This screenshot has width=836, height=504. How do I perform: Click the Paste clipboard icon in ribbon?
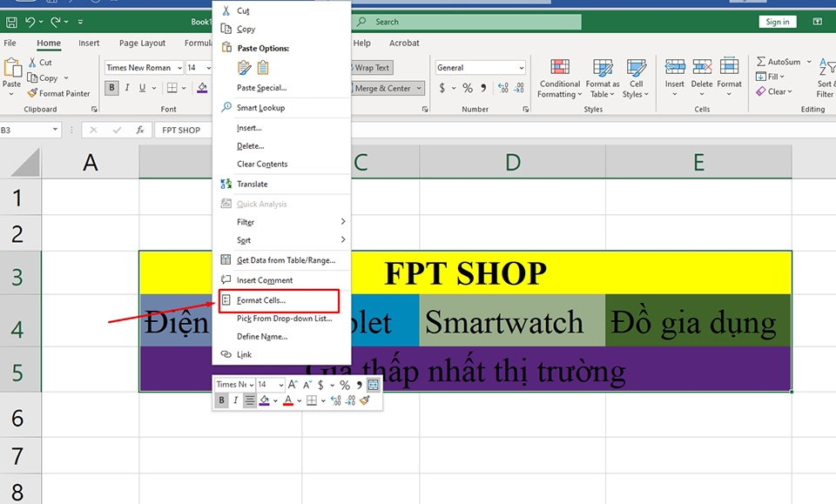point(11,68)
